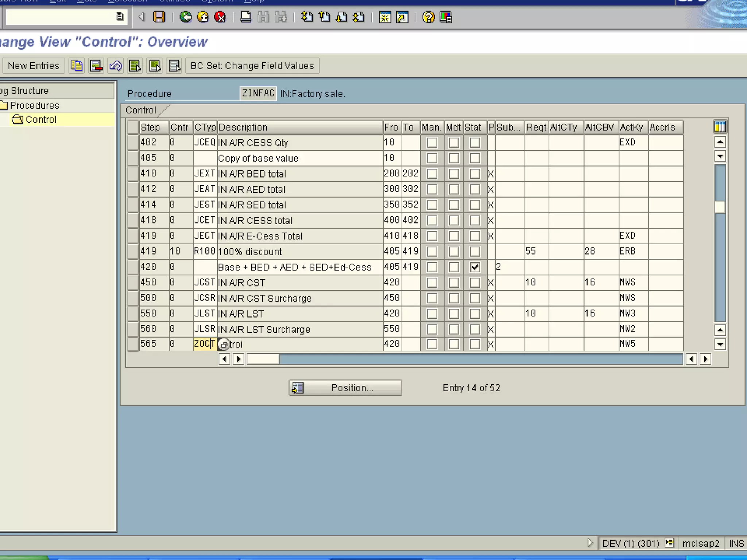747x560 pixels.
Task: Click the Delete row icon in the application toolbar
Action: coord(96,66)
